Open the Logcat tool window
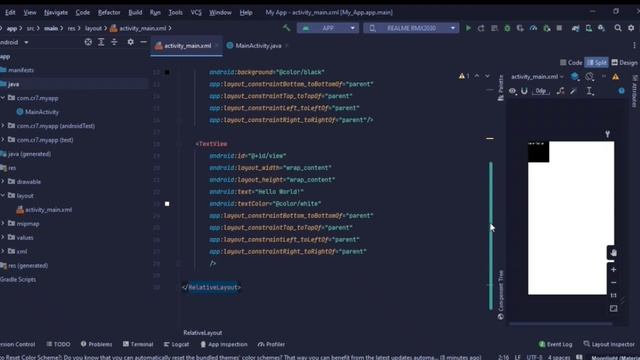The height and width of the screenshot is (360, 640). click(x=176, y=344)
